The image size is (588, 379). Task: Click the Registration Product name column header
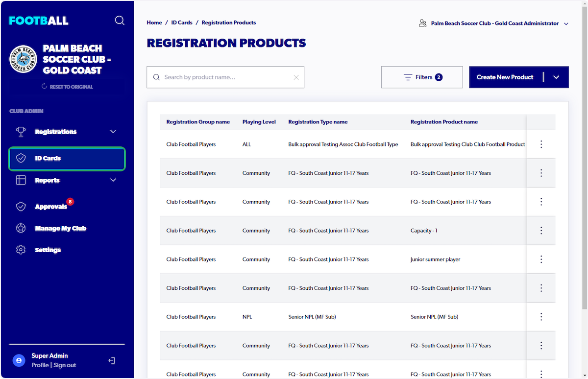[444, 122]
